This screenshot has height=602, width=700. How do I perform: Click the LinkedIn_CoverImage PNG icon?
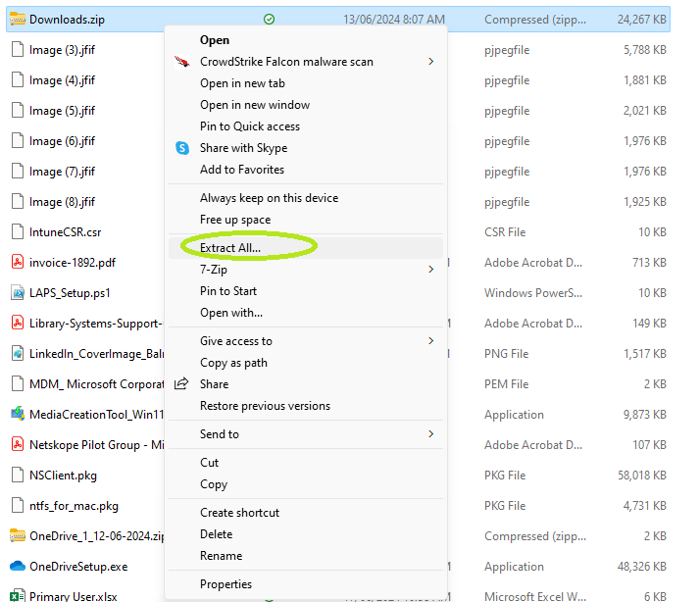18,353
